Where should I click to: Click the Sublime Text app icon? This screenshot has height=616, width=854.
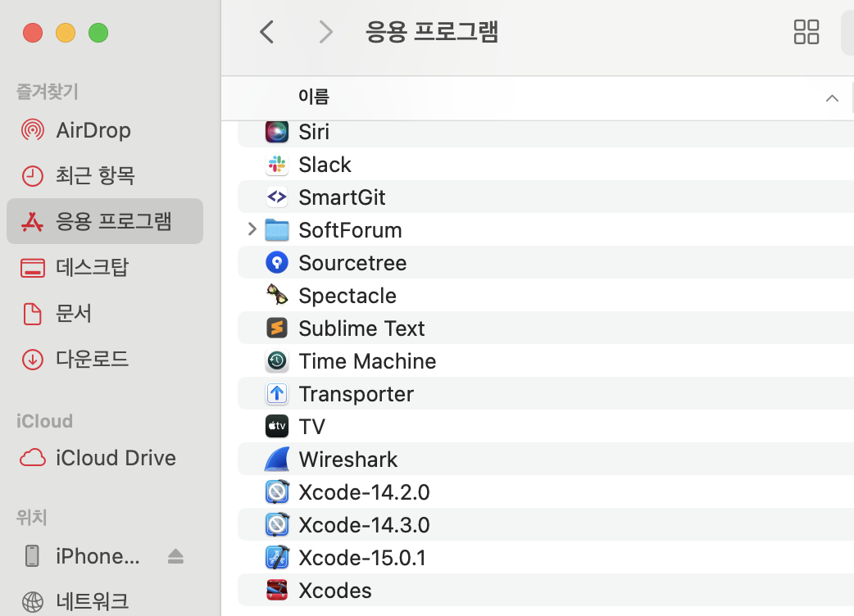click(x=277, y=328)
